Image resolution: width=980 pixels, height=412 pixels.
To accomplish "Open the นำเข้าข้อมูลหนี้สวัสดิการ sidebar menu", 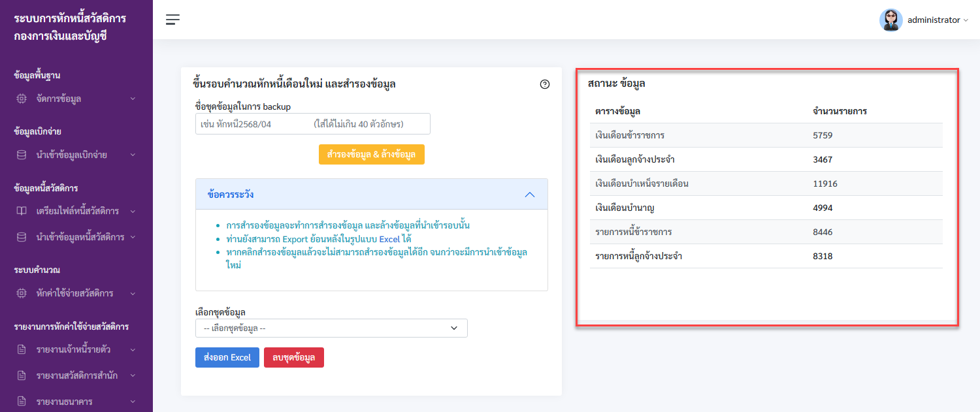I will (x=76, y=237).
